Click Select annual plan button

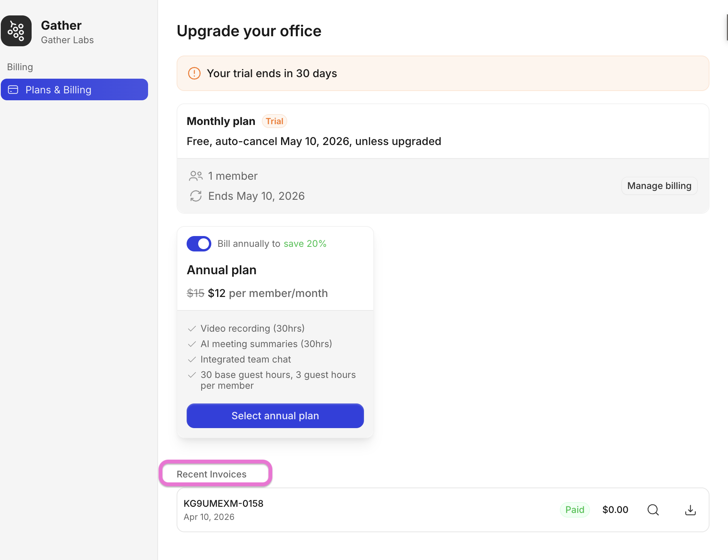tap(275, 416)
